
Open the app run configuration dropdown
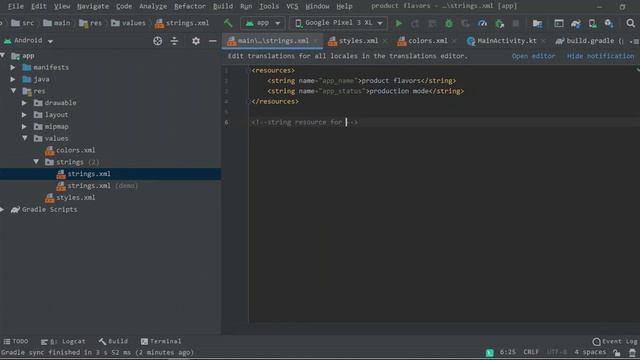262,23
